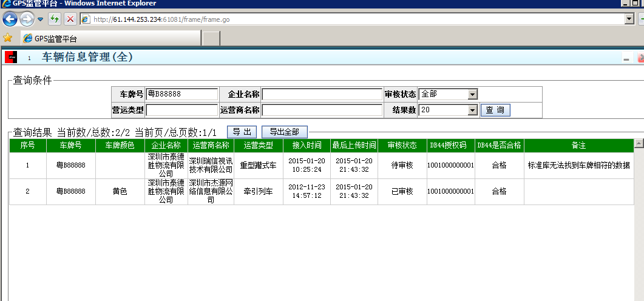The height and width of the screenshot is (301, 644).
Task: Click access time 2012-11-23 14:57:12
Action: 307,191
